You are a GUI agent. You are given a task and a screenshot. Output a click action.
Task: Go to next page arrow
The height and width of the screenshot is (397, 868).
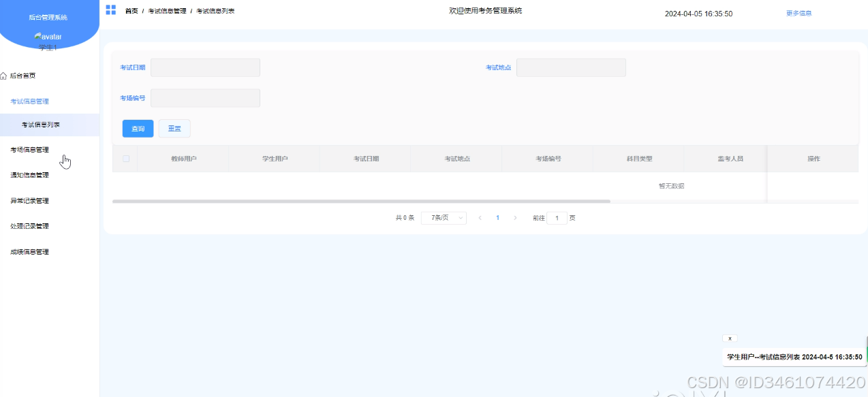[515, 218]
